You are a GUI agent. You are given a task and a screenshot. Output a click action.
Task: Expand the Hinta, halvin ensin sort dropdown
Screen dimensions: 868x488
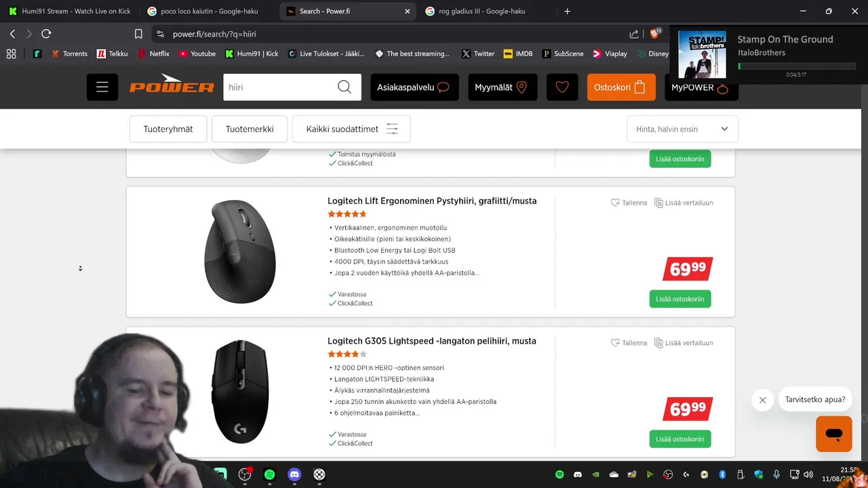tap(682, 129)
